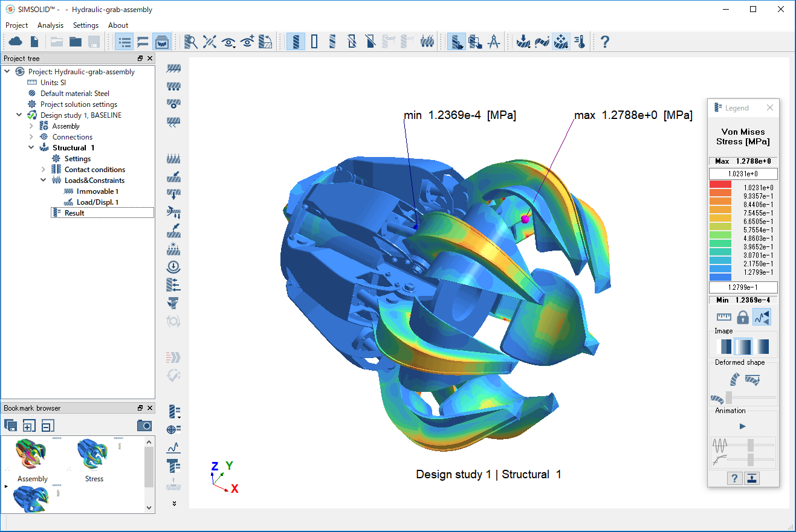This screenshot has height=532, width=796.
Task: Click the thermometer results toolbar icon
Action: pos(579,41)
